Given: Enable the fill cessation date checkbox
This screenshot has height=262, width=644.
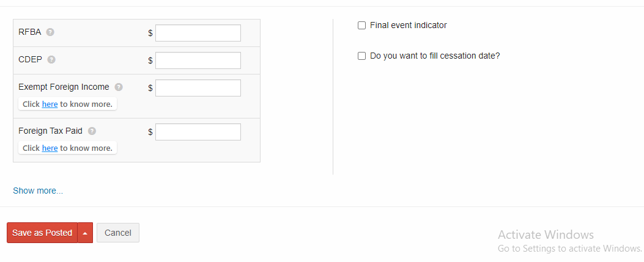Looking at the screenshot, I should (361, 56).
